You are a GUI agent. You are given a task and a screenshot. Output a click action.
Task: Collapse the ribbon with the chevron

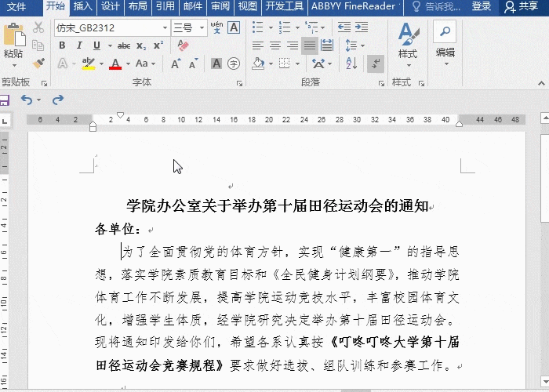coord(541,83)
